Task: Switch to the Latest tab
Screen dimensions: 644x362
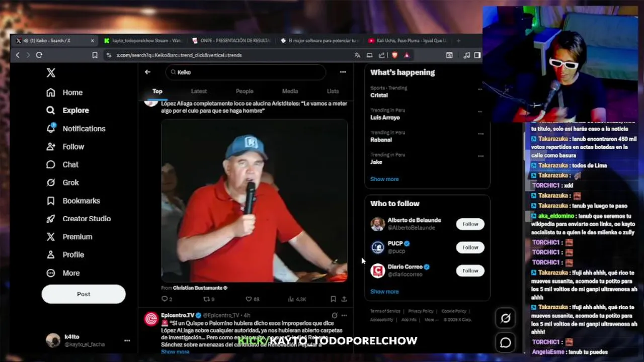Action: point(199,91)
